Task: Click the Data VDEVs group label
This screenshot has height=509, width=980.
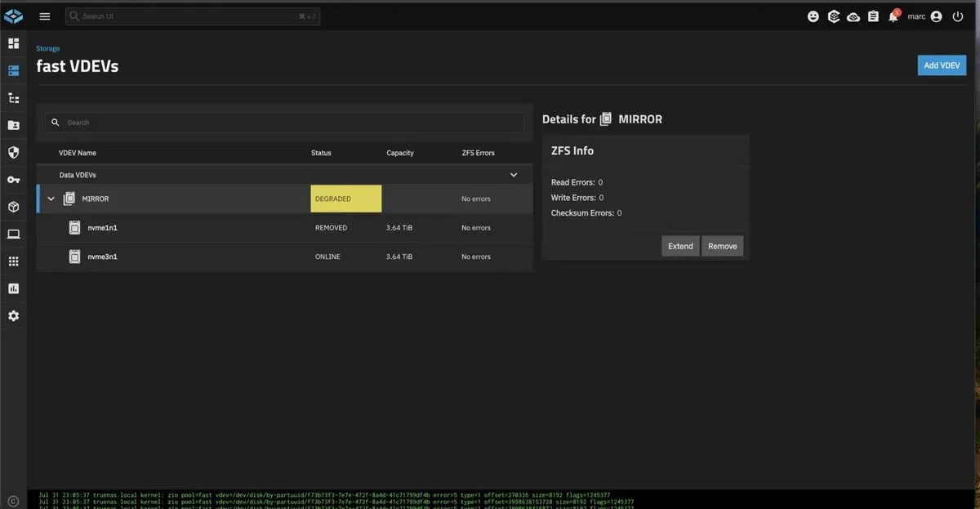Action: coord(78,175)
